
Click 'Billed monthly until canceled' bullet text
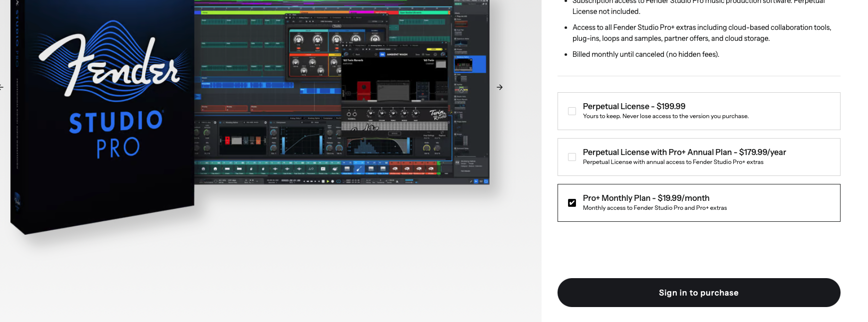646,54
